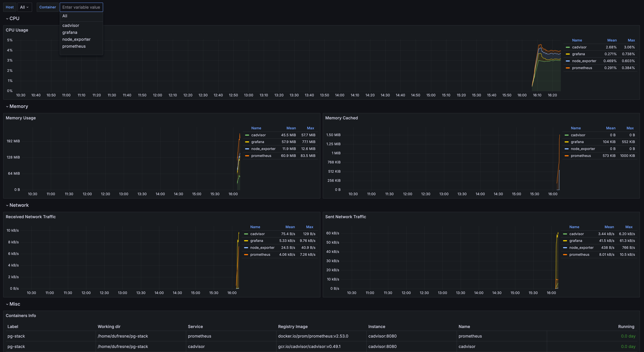Sort Containers Info table by Registry Image

click(293, 327)
